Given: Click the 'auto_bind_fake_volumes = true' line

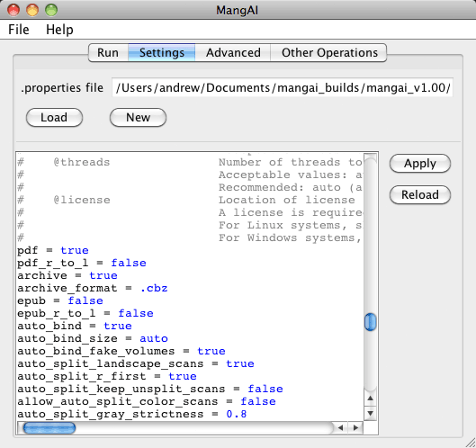Looking at the screenshot, I should tap(121, 351).
